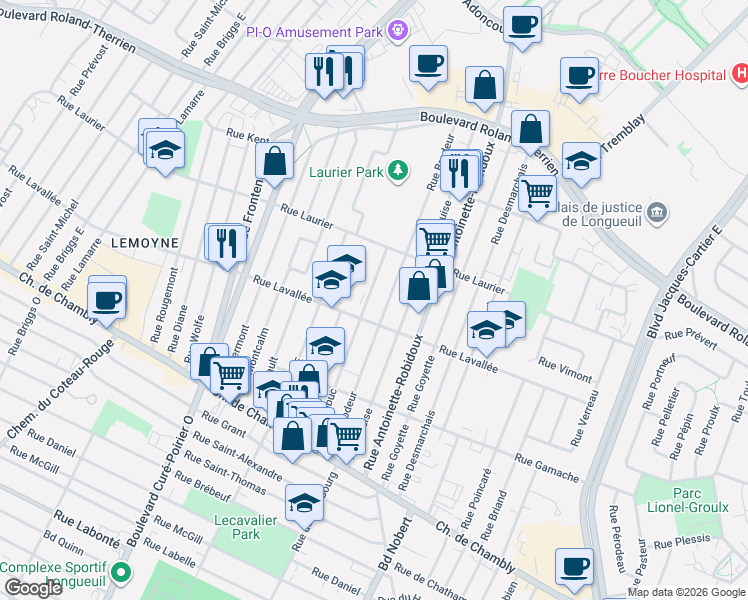This screenshot has height=600, width=748.
Task: Click the Laurier Park text label
Action: pos(346,172)
